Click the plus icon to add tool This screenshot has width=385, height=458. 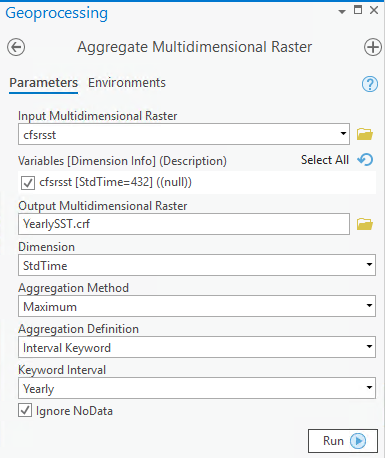(x=373, y=47)
